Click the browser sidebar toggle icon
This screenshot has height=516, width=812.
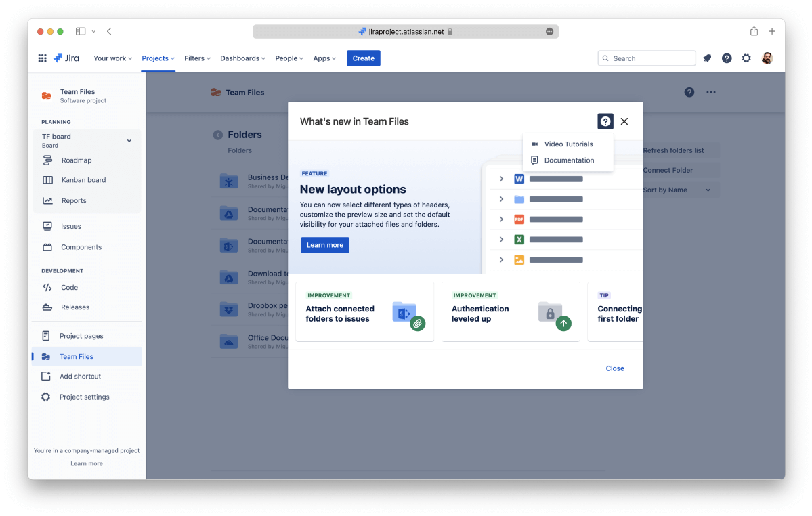pyautogui.click(x=81, y=32)
